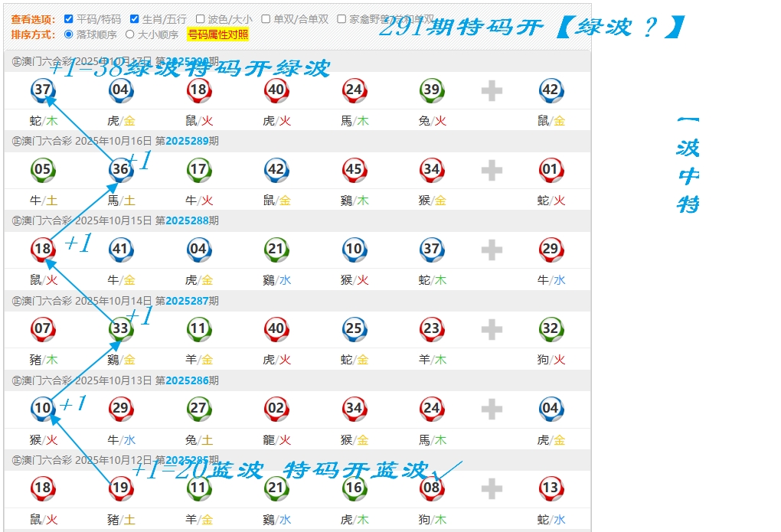Open issue 2025288 period link
This screenshot has height=532, width=781.
tap(187, 220)
